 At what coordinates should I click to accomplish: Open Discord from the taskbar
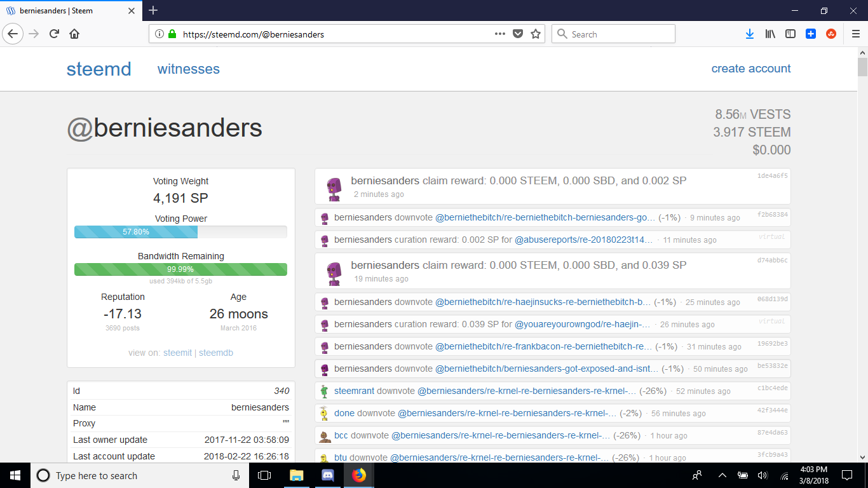327,475
